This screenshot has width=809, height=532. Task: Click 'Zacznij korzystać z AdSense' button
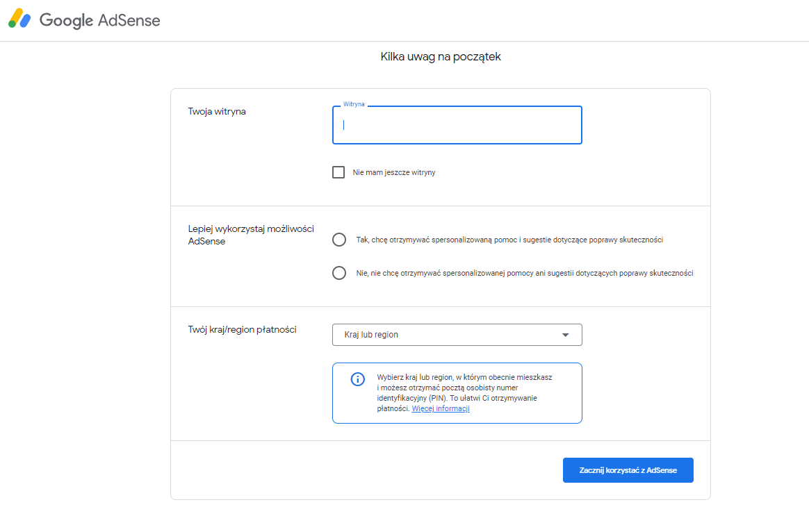628,470
